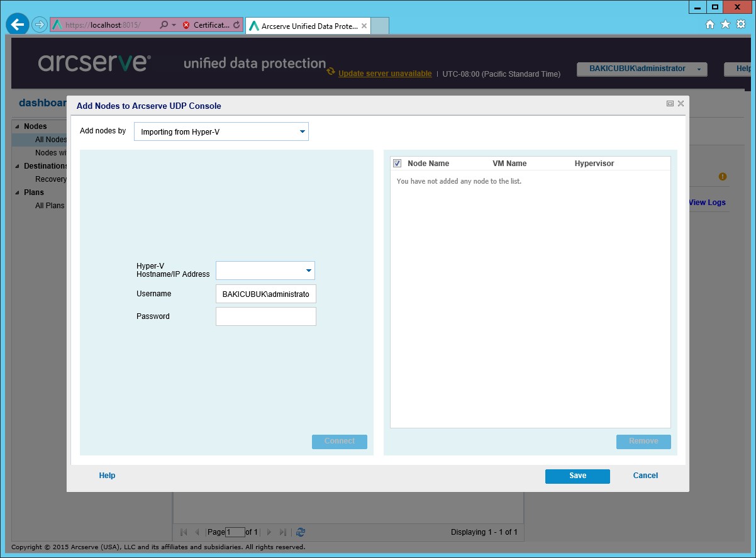Open the Add nodes by dropdown

click(221, 131)
